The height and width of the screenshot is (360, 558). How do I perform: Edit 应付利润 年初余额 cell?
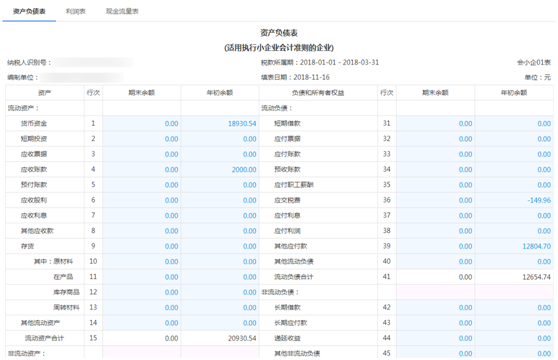[x=514, y=231]
